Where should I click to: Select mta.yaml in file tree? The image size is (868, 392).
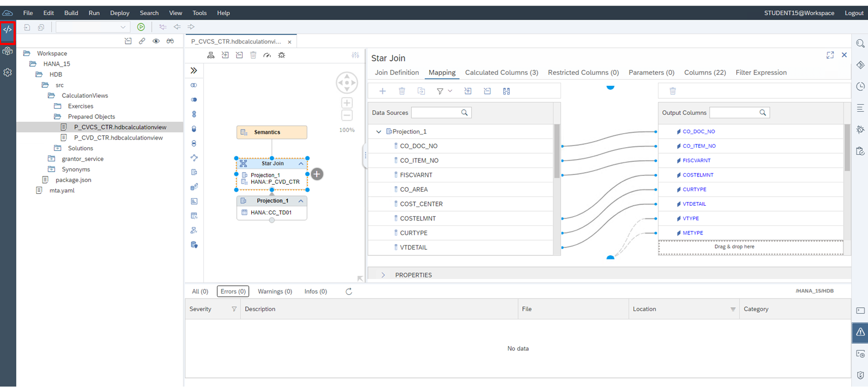(62, 191)
